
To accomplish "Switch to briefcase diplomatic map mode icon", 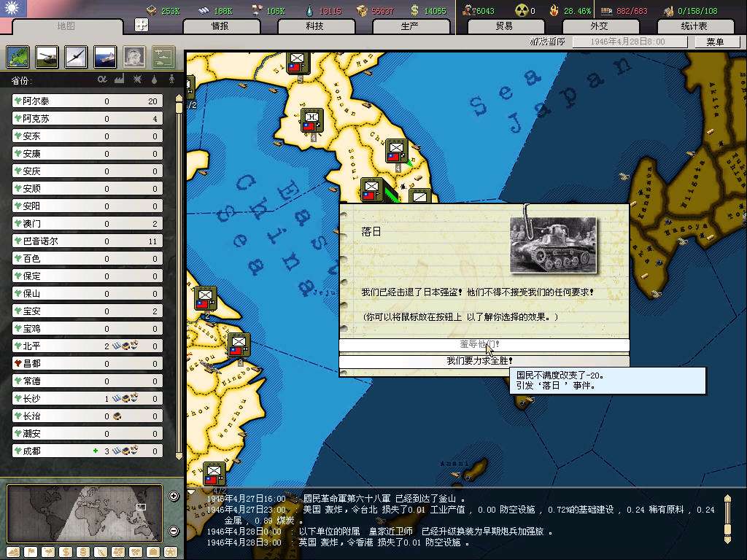I will [153, 553].
